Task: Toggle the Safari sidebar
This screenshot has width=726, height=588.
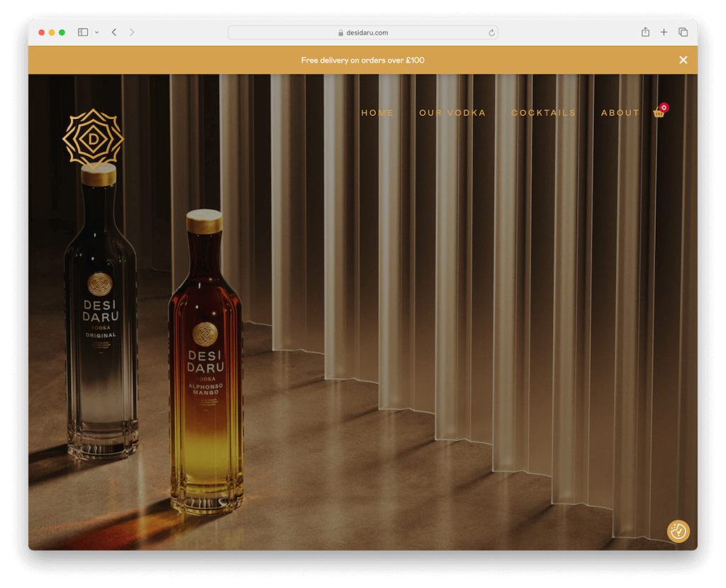Action: click(83, 32)
